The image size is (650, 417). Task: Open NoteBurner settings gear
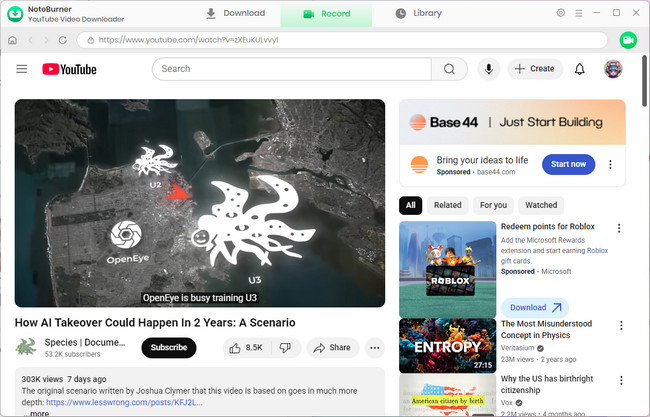560,13
